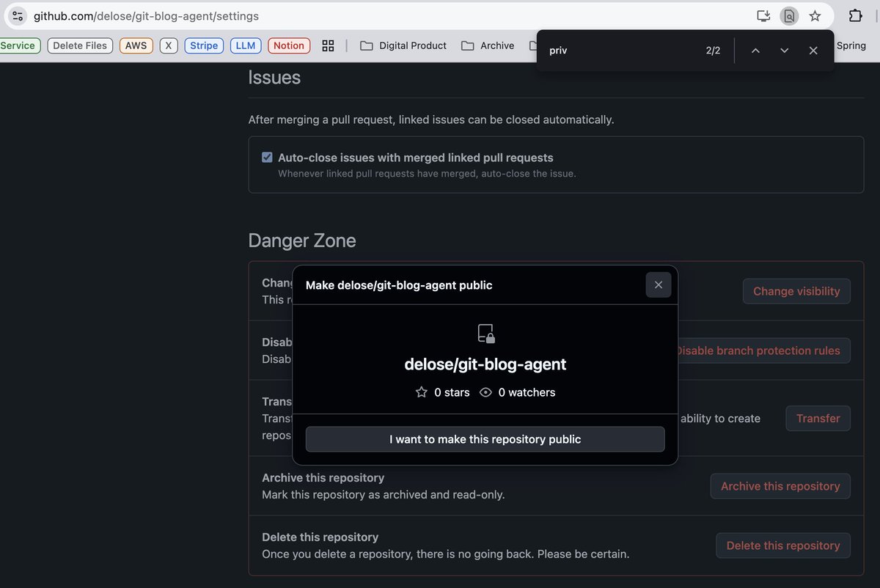Image resolution: width=880 pixels, height=588 pixels.
Task: Open the AWS bookmark
Action: pos(136,45)
